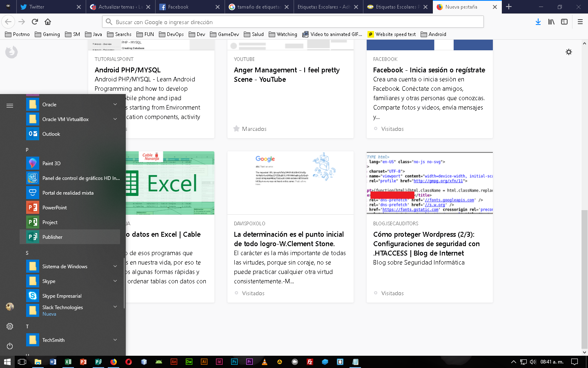Open La determinación es el punto inicial card
588x368 pixels.
click(290, 227)
